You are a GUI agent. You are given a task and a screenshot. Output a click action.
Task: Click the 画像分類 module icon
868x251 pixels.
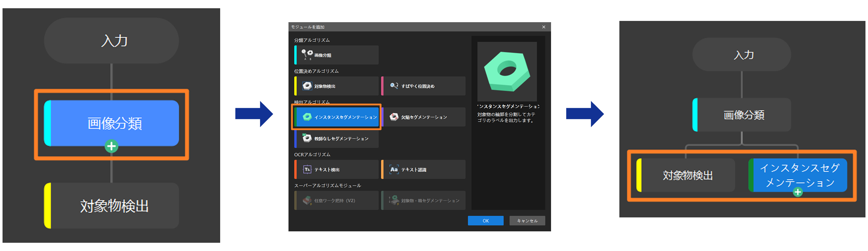307,55
